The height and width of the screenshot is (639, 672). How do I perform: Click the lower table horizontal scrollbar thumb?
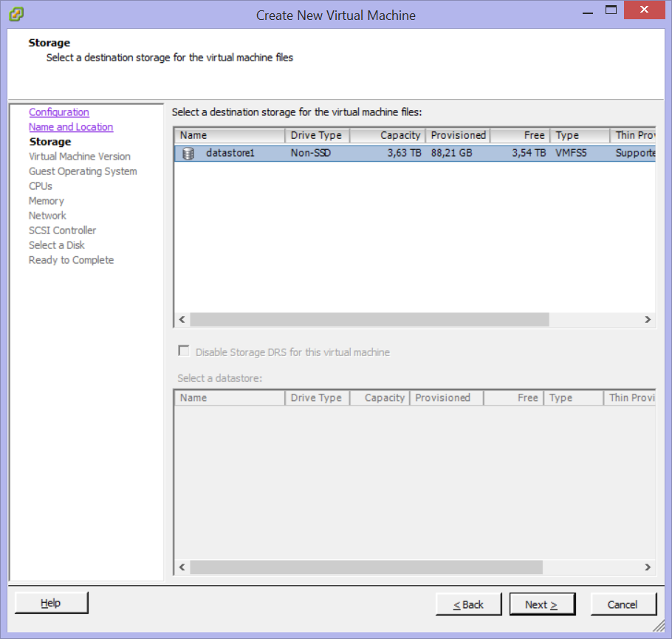pyautogui.click(x=366, y=567)
